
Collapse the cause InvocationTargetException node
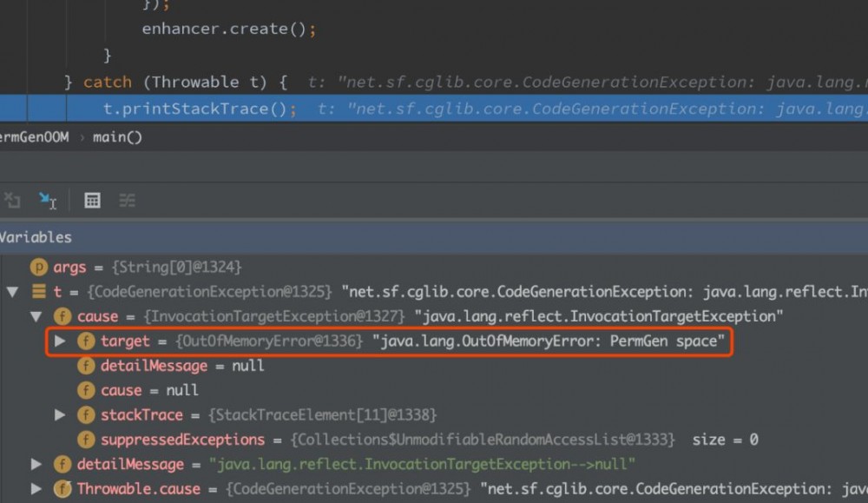pyautogui.click(x=36, y=316)
